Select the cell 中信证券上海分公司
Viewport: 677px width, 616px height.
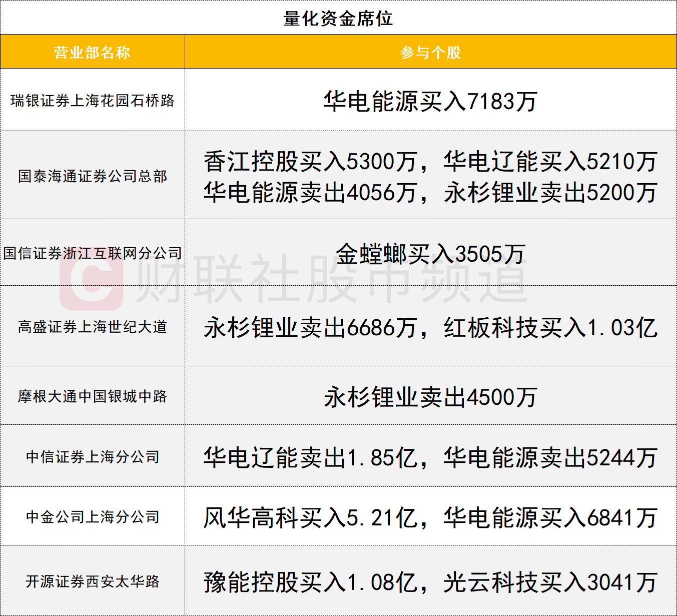coord(93,456)
